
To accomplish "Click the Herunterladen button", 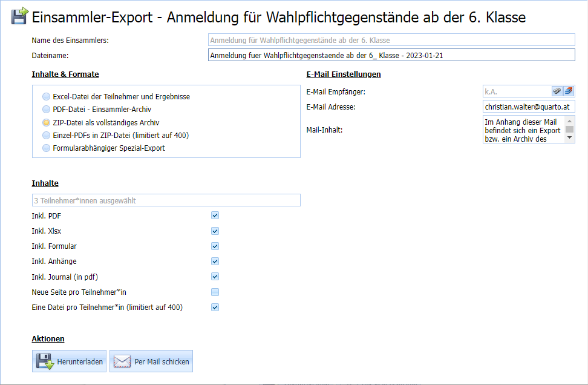I will point(69,361).
